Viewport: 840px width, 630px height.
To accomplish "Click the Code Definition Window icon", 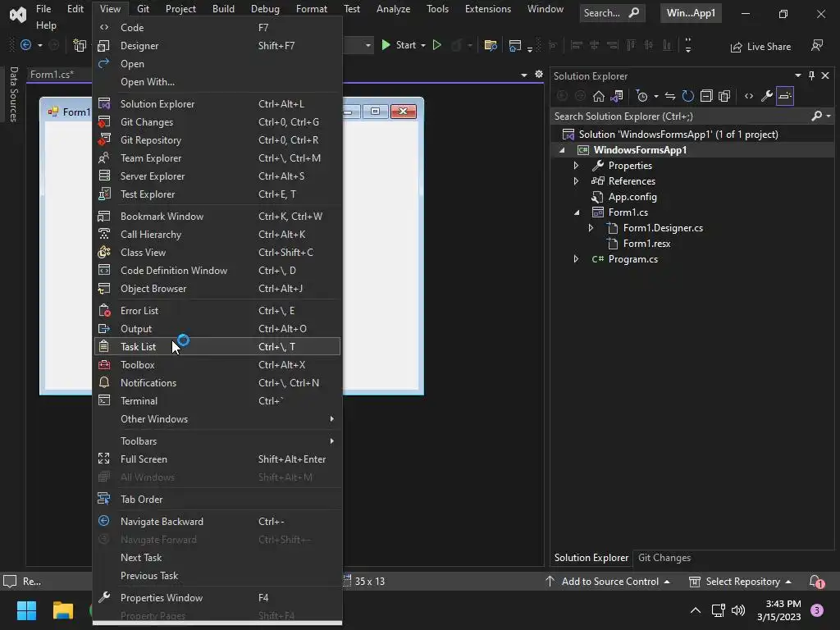I will [104, 271].
